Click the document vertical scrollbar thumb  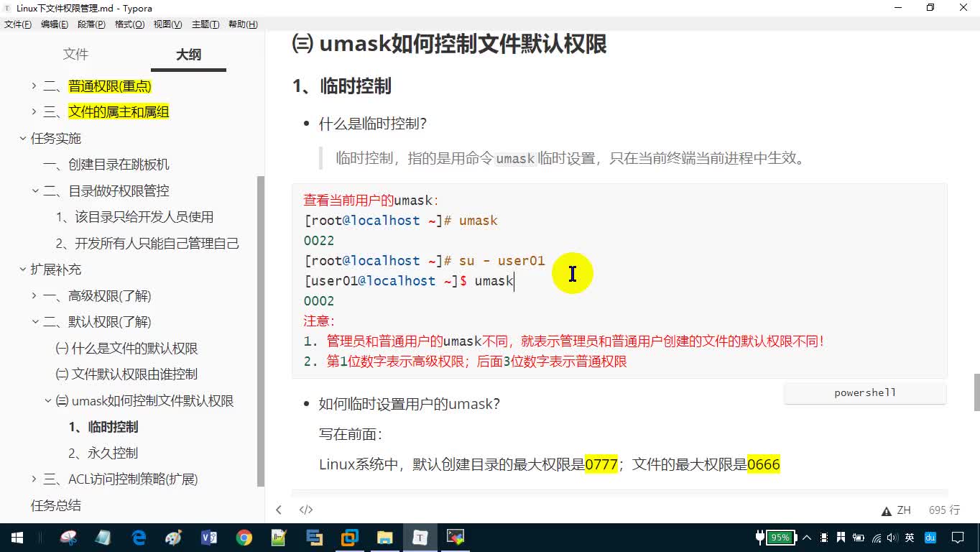[x=976, y=392]
